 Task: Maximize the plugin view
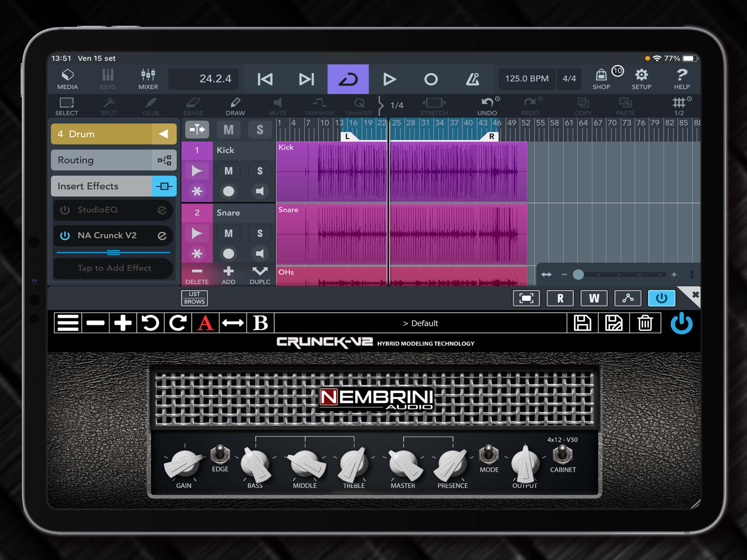click(x=526, y=298)
